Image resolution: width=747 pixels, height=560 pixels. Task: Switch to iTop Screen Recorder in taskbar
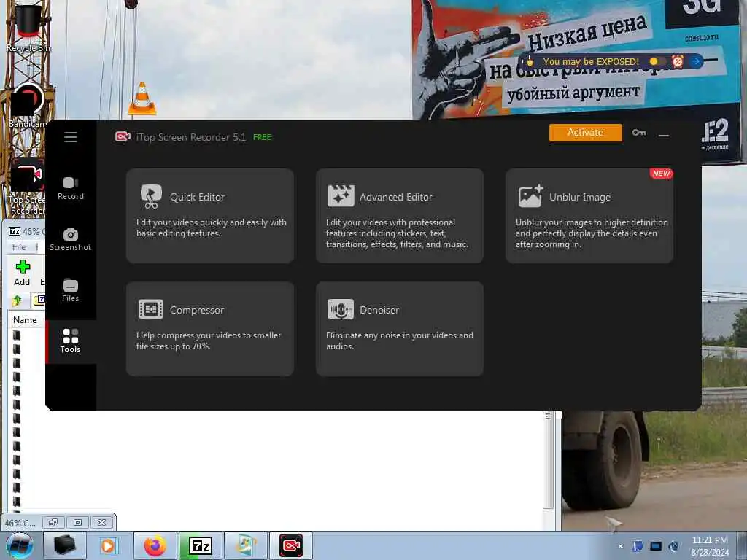pos(291,545)
